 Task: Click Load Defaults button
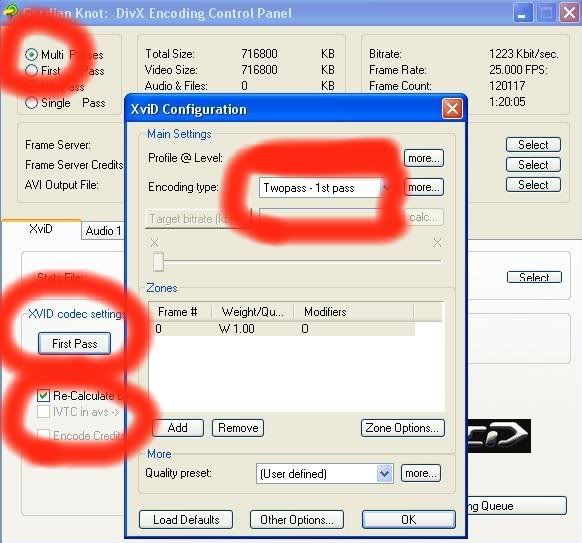tap(186, 520)
